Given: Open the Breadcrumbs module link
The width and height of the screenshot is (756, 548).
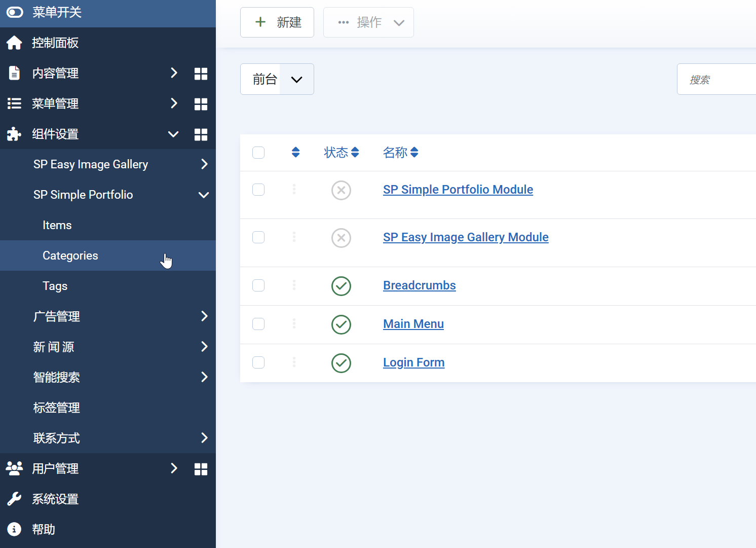Looking at the screenshot, I should coord(419,285).
